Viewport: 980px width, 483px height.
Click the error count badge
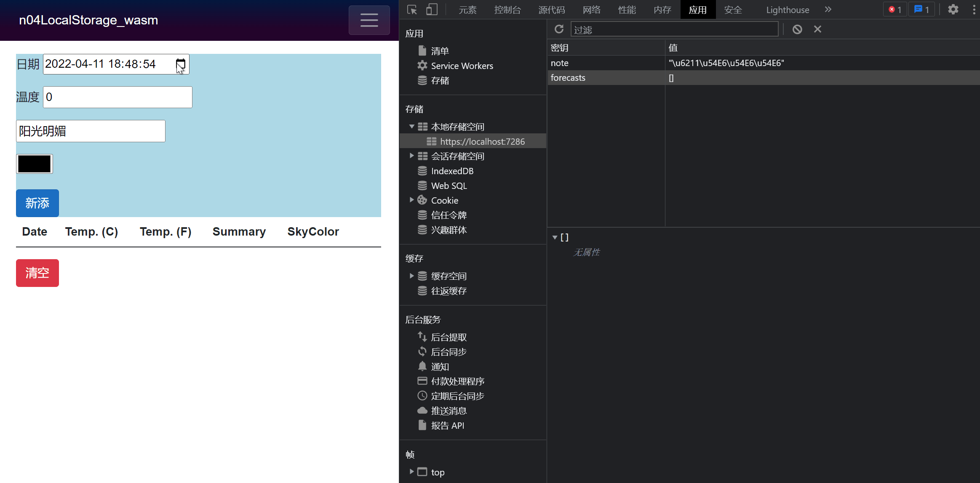point(895,10)
